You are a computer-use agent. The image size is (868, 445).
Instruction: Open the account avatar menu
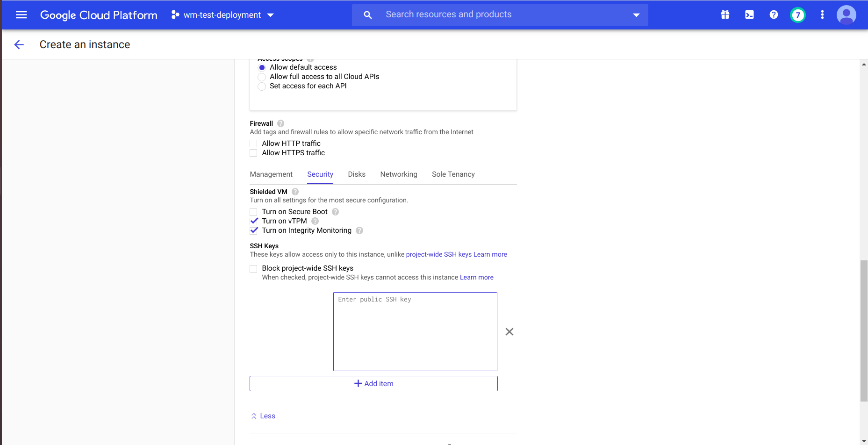click(x=846, y=14)
